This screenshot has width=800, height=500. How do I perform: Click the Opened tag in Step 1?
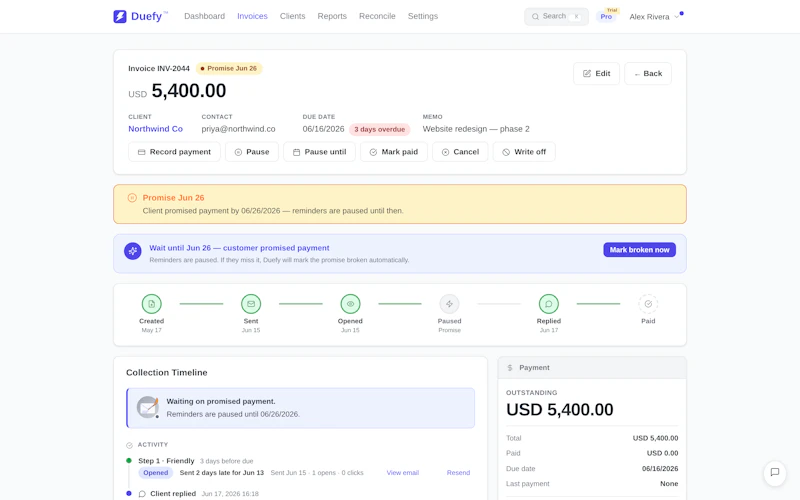pos(156,473)
